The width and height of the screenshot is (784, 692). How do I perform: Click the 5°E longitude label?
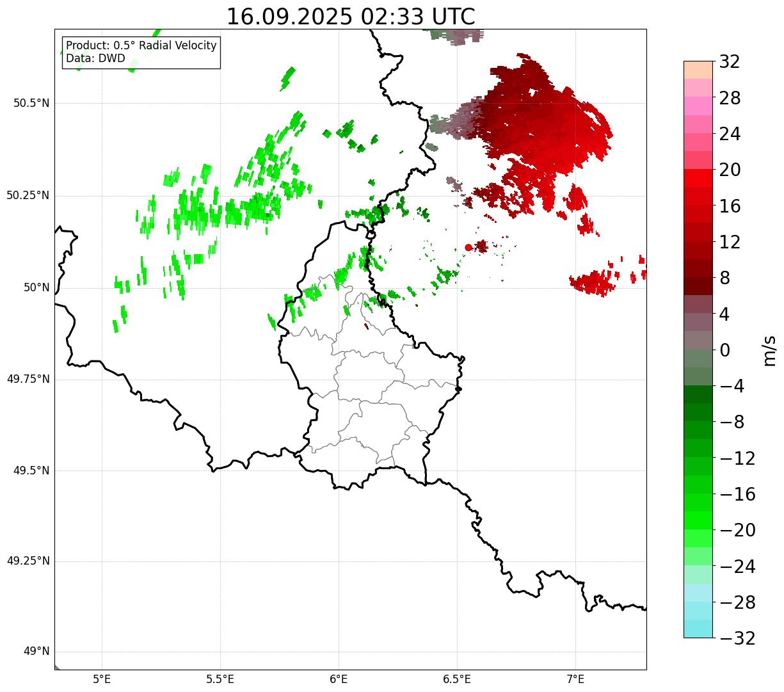pyautogui.click(x=102, y=679)
